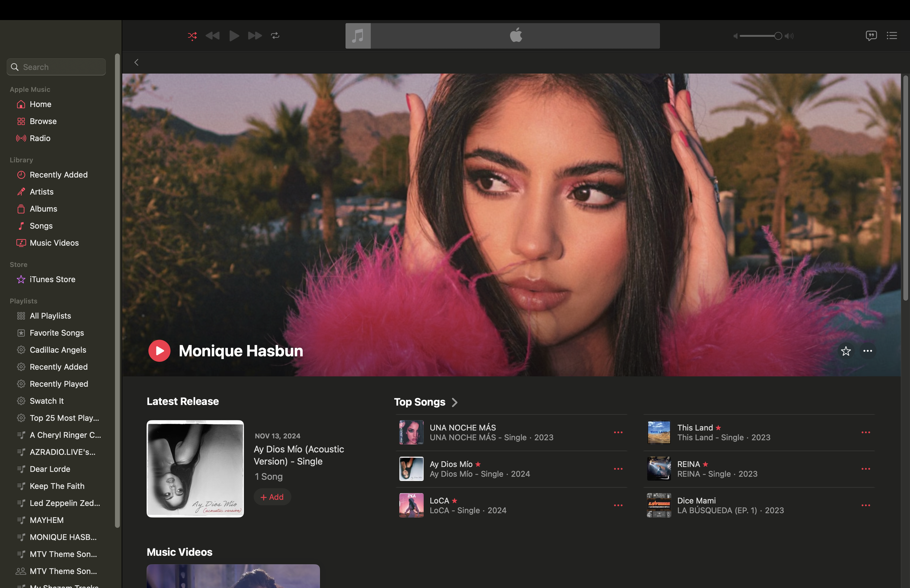Adjust the volume slider

(x=777, y=36)
